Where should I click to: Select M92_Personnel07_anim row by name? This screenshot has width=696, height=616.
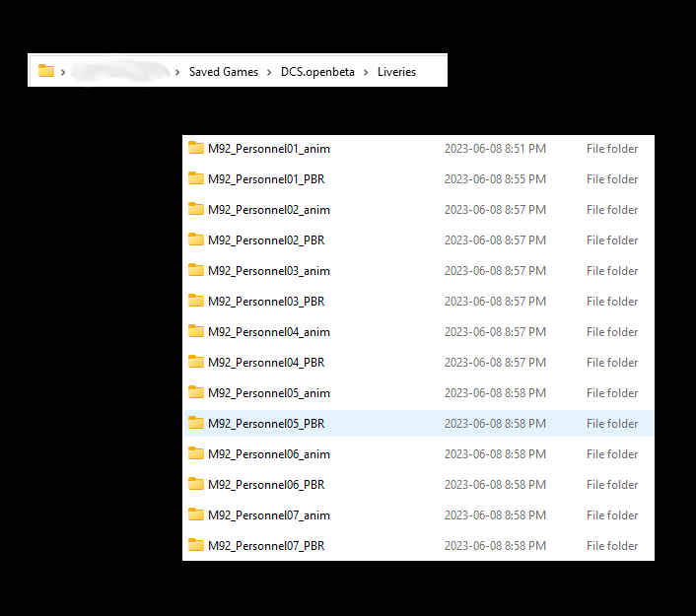pyautogui.click(x=268, y=515)
